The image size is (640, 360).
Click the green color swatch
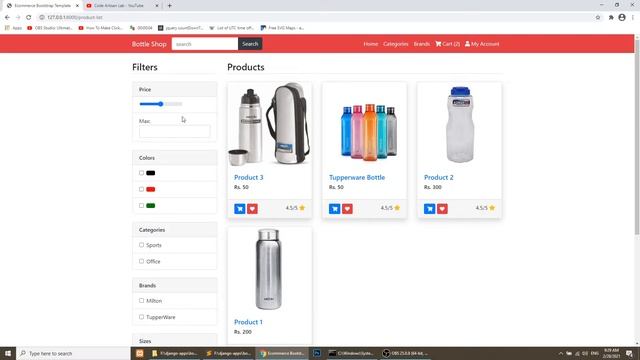click(151, 206)
